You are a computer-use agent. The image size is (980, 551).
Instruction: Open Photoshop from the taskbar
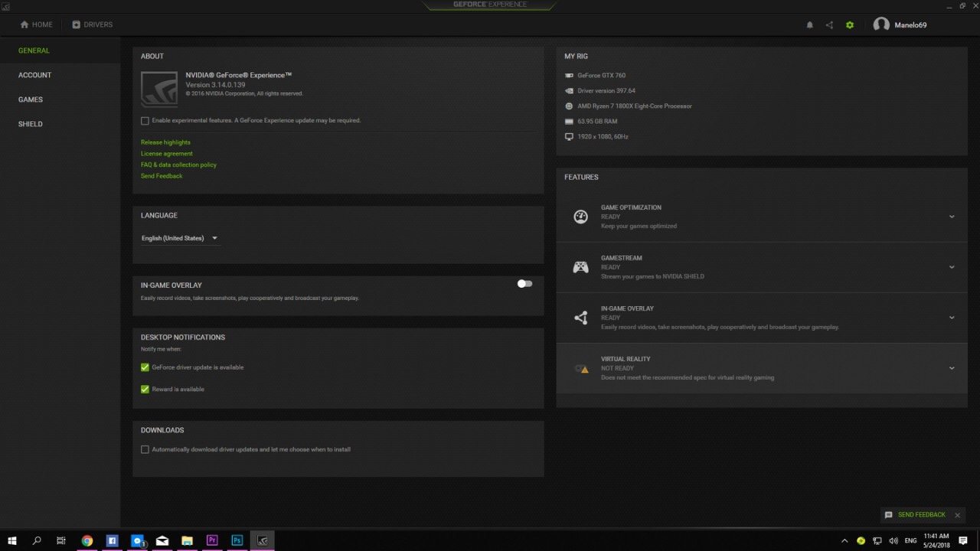pos(237,540)
